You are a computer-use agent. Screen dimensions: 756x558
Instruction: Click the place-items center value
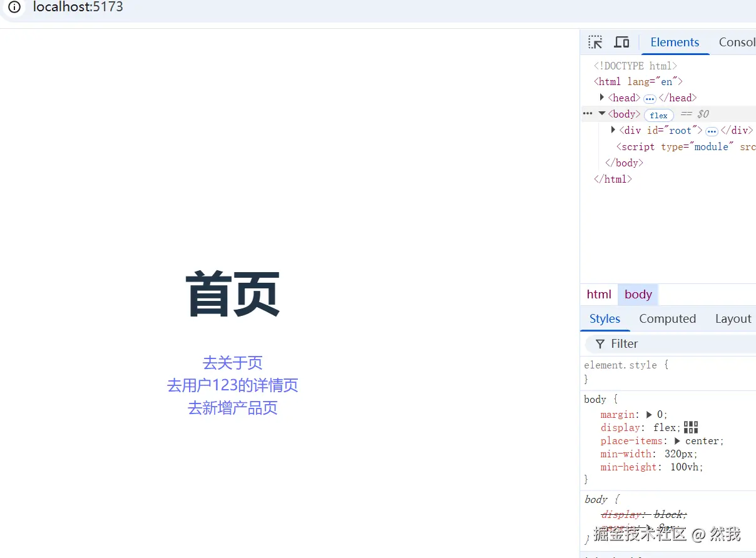pyautogui.click(x=702, y=440)
